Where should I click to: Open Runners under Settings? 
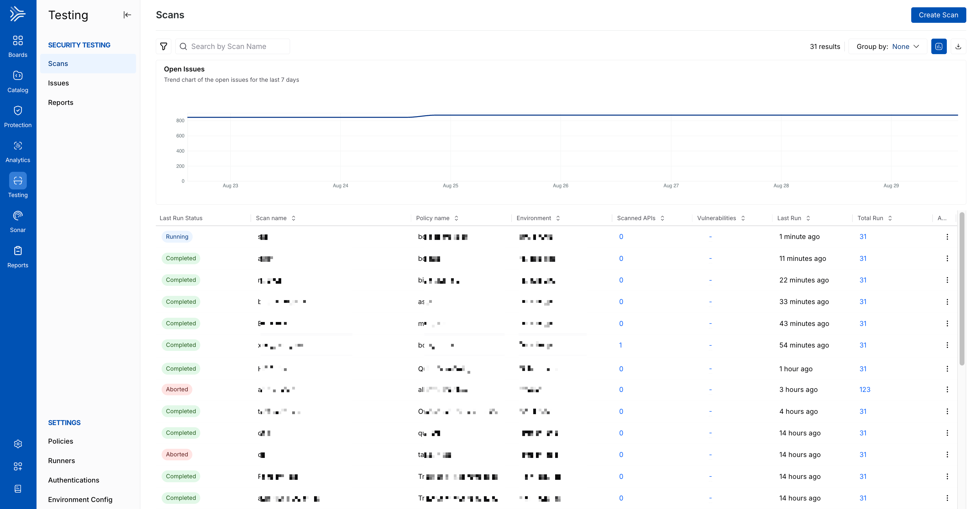pyautogui.click(x=61, y=460)
